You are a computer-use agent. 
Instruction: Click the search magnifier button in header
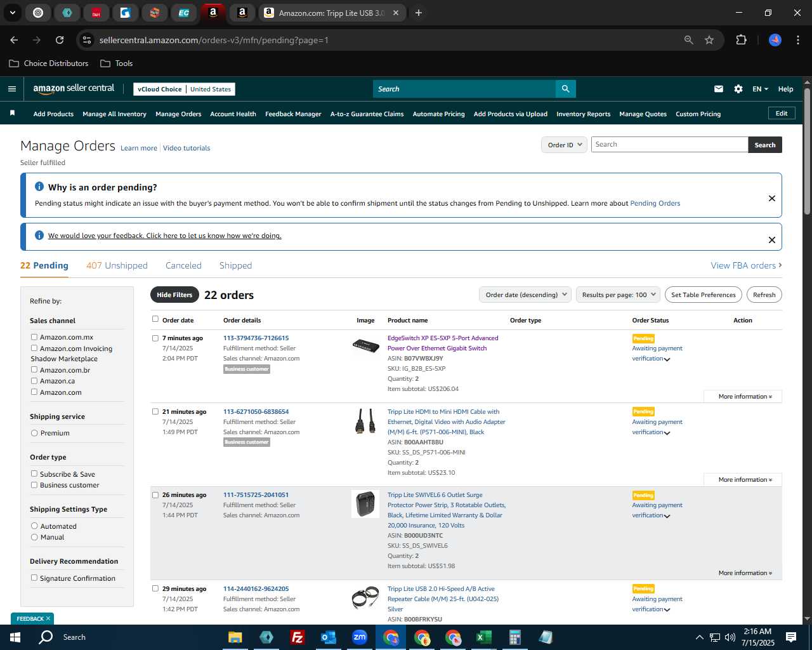pyautogui.click(x=565, y=89)
